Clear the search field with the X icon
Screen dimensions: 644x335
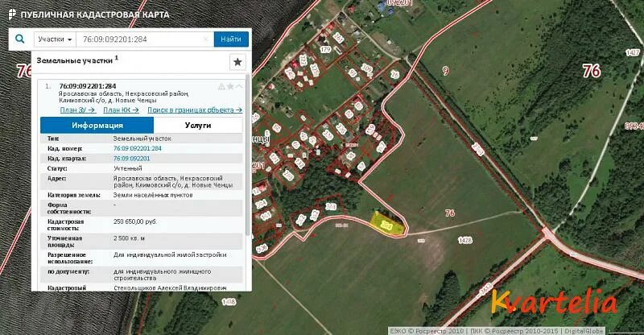206,39
